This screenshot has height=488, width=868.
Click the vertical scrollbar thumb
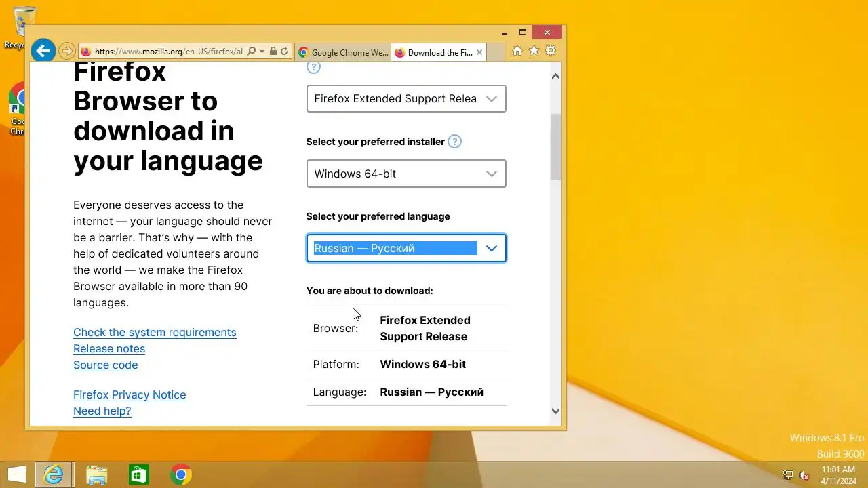tap(555, 147)
